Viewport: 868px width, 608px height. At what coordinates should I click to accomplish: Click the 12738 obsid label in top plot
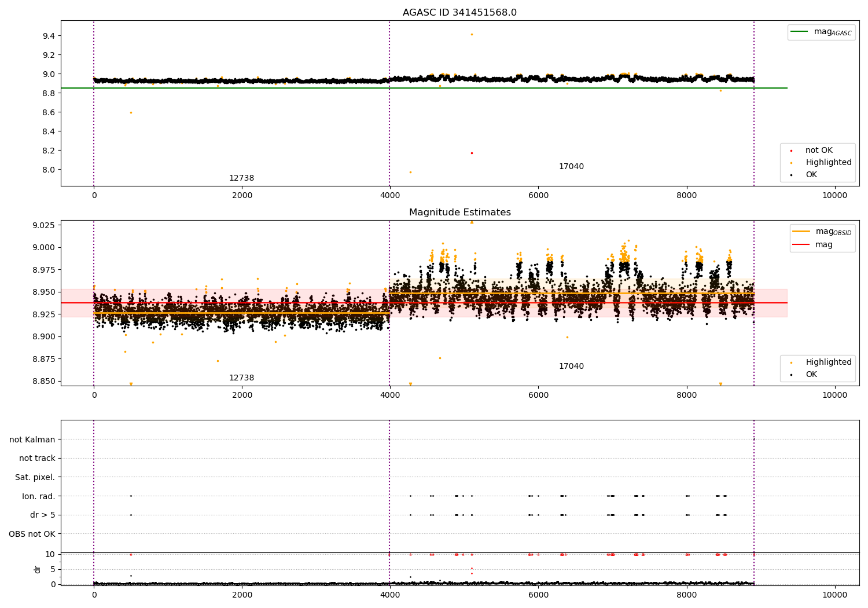click(241, 178)
